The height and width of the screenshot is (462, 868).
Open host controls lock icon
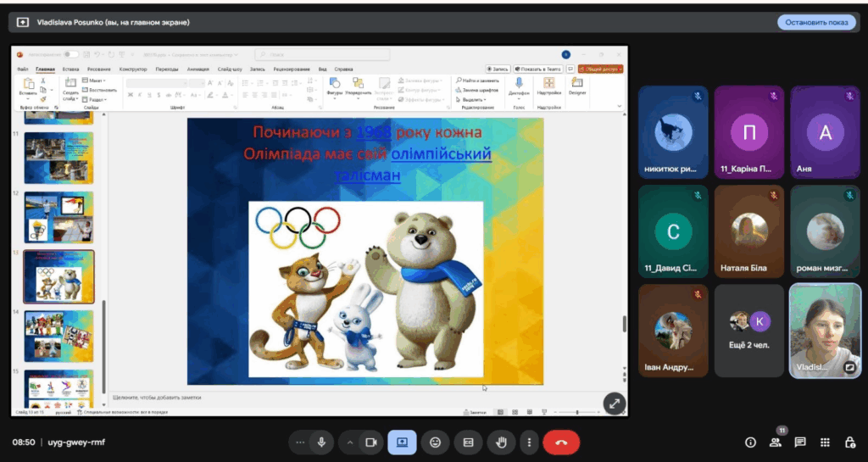849,443
